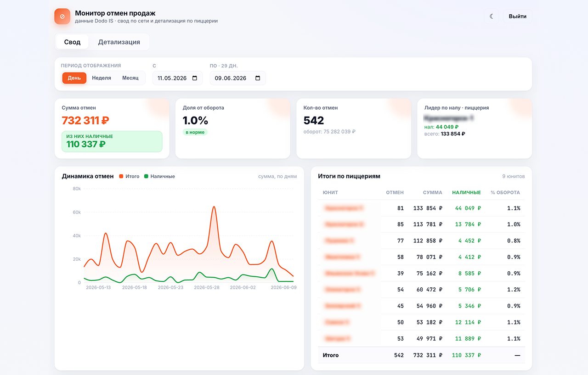Click the Выйти button

[x=518, y=17]
